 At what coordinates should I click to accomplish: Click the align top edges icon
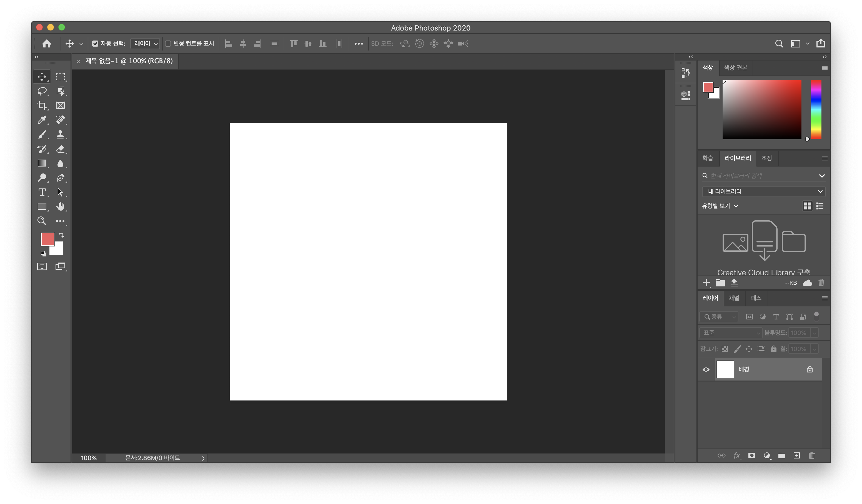coord(294,43)
